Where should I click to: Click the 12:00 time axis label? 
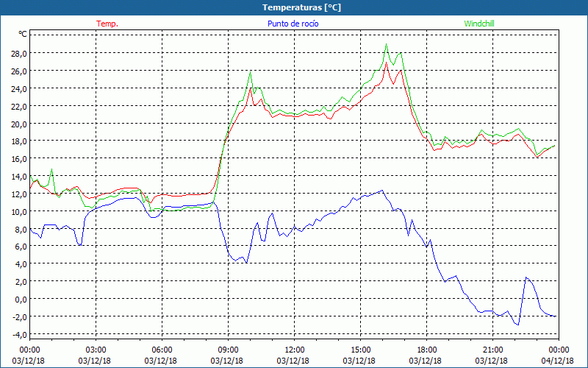[295, 350]
